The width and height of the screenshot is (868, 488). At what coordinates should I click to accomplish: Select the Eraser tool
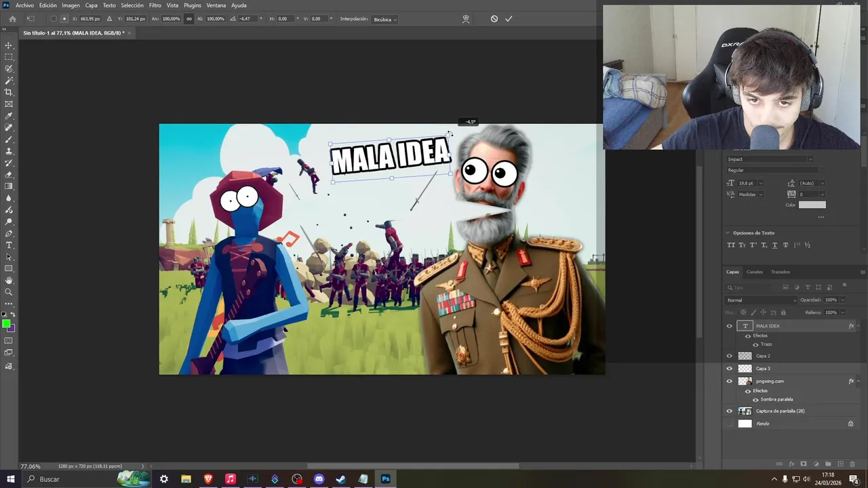(x=9, y=174)
